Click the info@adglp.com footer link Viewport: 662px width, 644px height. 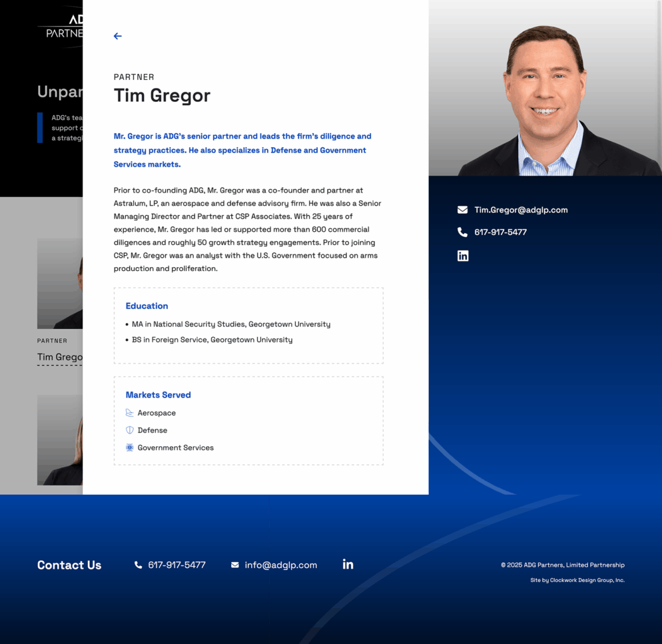point(281,565)
